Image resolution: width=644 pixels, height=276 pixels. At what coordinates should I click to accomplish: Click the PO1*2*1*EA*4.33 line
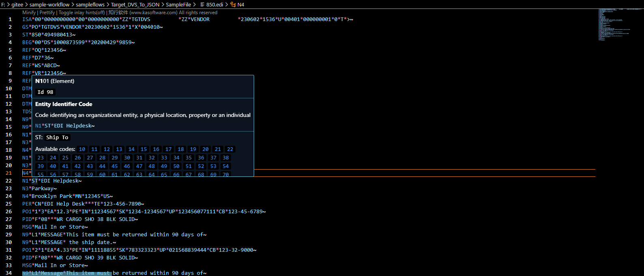click(139, 250)
